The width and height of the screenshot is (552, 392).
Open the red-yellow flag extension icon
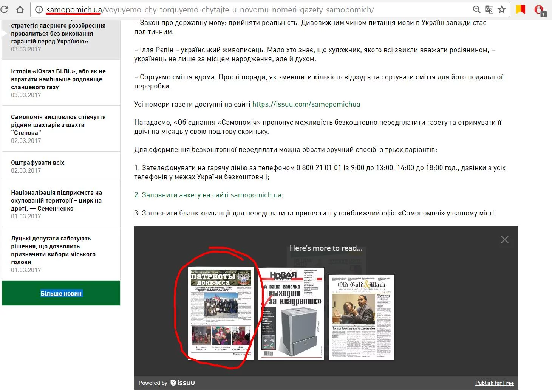click(x=521, y=9)
